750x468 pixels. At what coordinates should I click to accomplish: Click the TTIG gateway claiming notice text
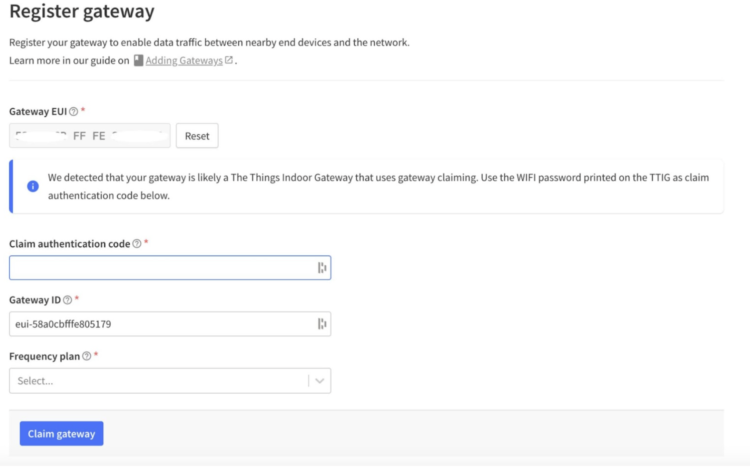click(x=378, y=187)
